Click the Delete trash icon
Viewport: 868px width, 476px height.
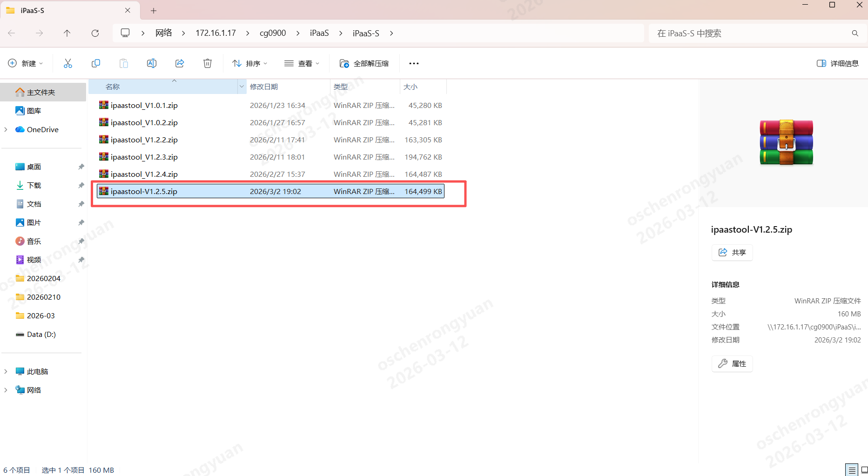[x=208, y=63]
